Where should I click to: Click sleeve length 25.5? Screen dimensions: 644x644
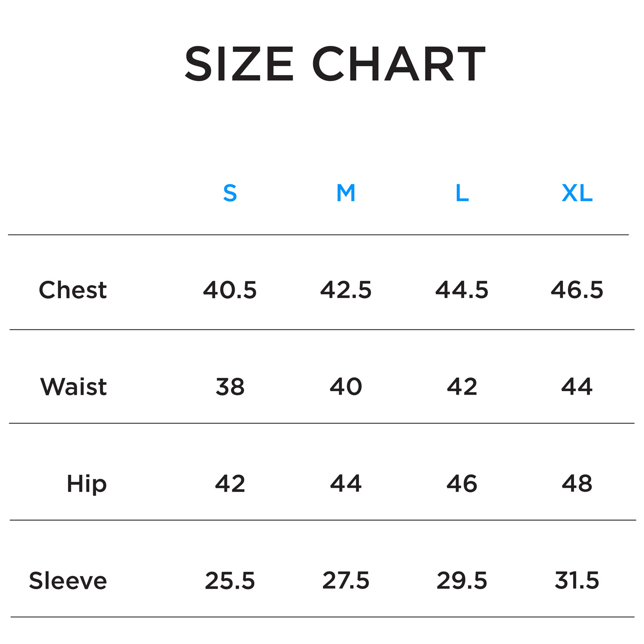point(230,581)
